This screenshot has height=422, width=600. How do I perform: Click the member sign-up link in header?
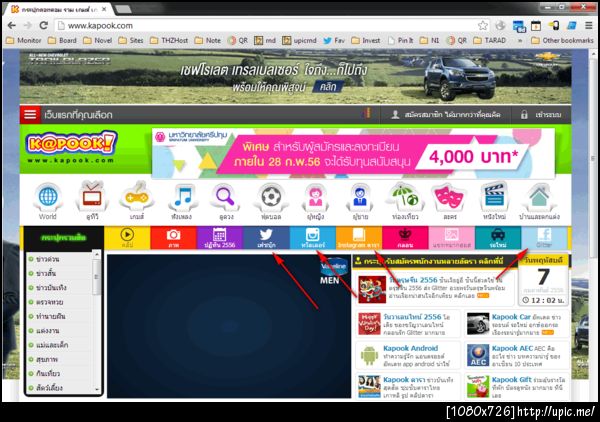(x=445, y=114)
